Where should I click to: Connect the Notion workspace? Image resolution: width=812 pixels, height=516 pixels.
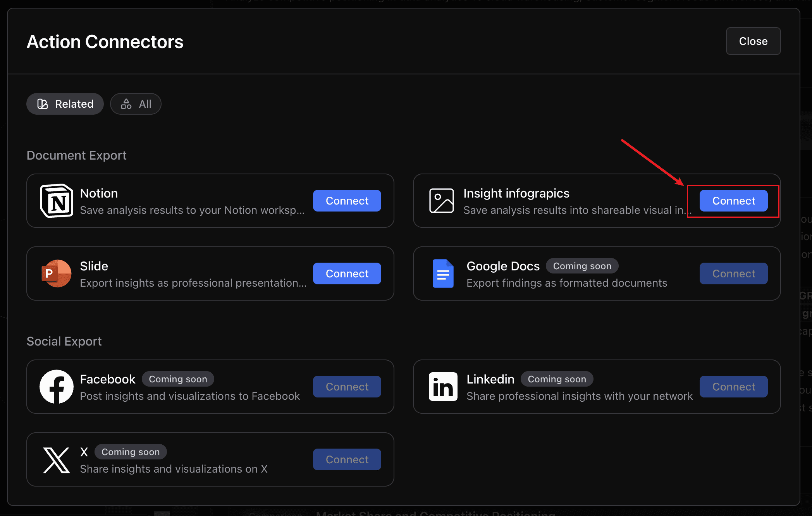pos(347,201)
